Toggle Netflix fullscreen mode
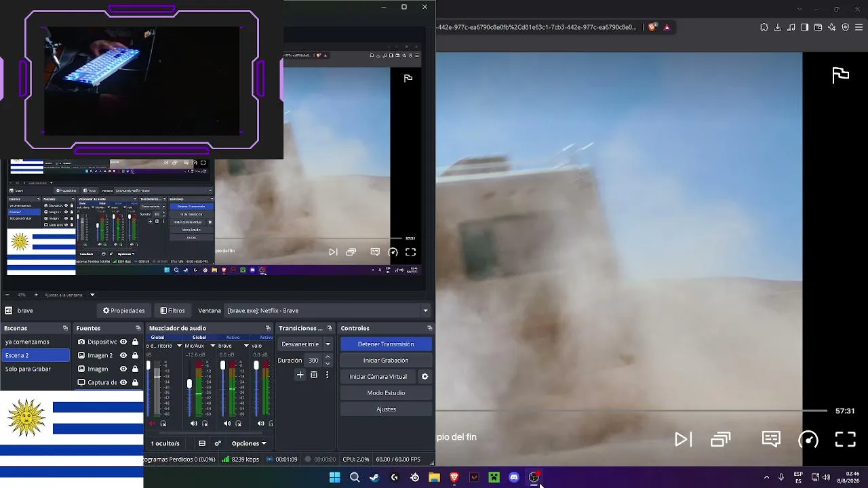868x488 pixels. click(845, 439)
